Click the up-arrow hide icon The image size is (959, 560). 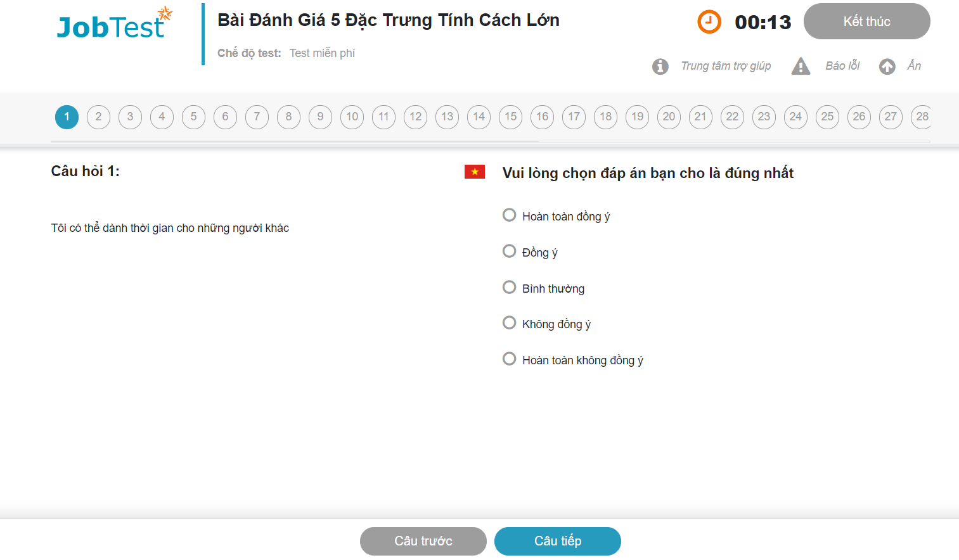887,66
